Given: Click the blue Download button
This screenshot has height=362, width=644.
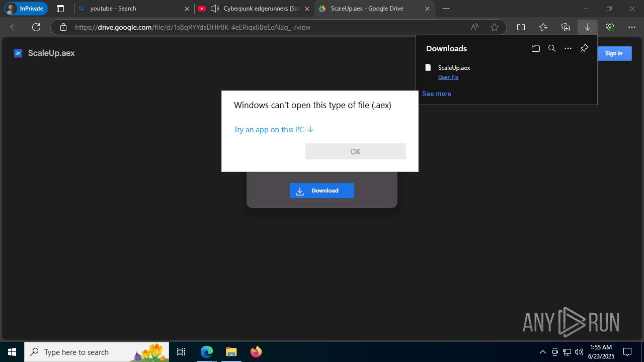Looking at the screenshot, I should click(322, 191).
